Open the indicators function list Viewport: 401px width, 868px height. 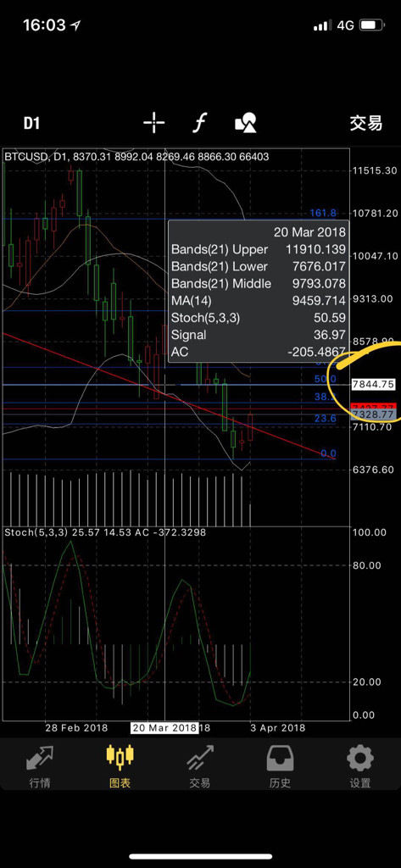point(199,123)
